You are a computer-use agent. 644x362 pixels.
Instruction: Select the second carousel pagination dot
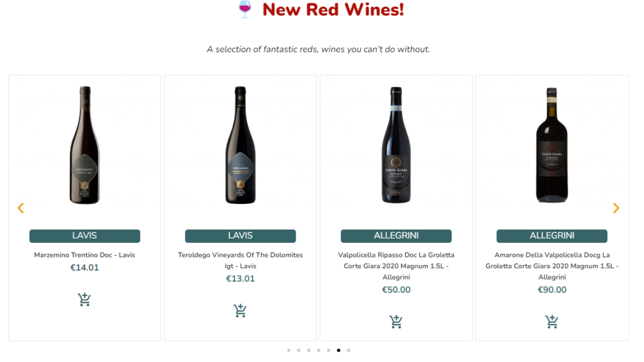click(x=299, y=350)
